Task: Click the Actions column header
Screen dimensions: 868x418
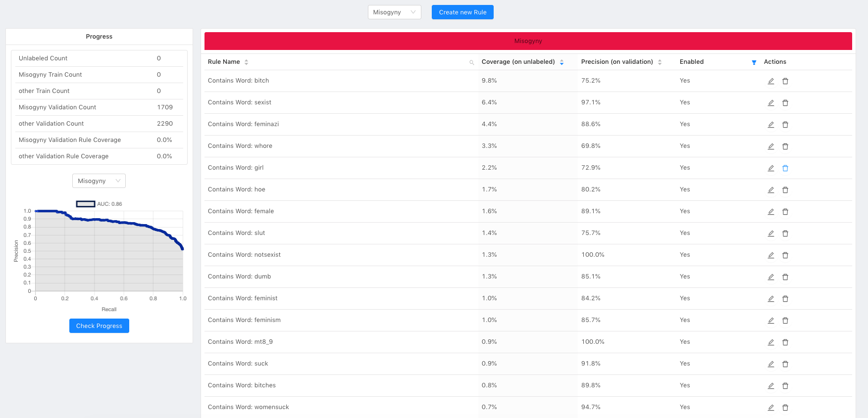Action: (x=775, y=62)
